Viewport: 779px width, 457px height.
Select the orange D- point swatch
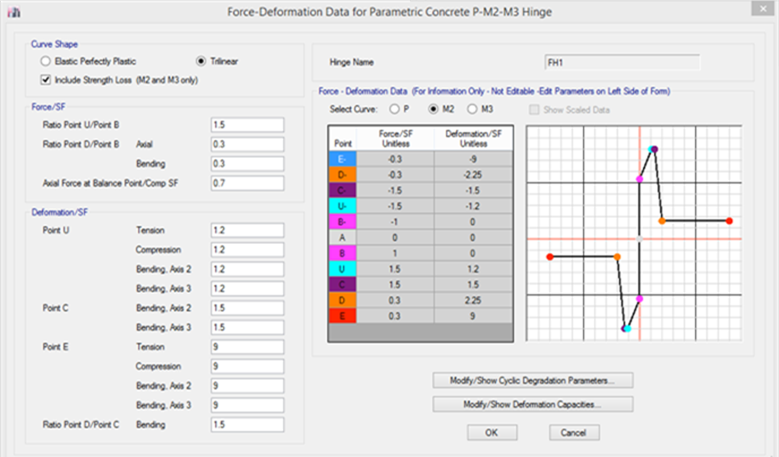(x=342, y=175)
